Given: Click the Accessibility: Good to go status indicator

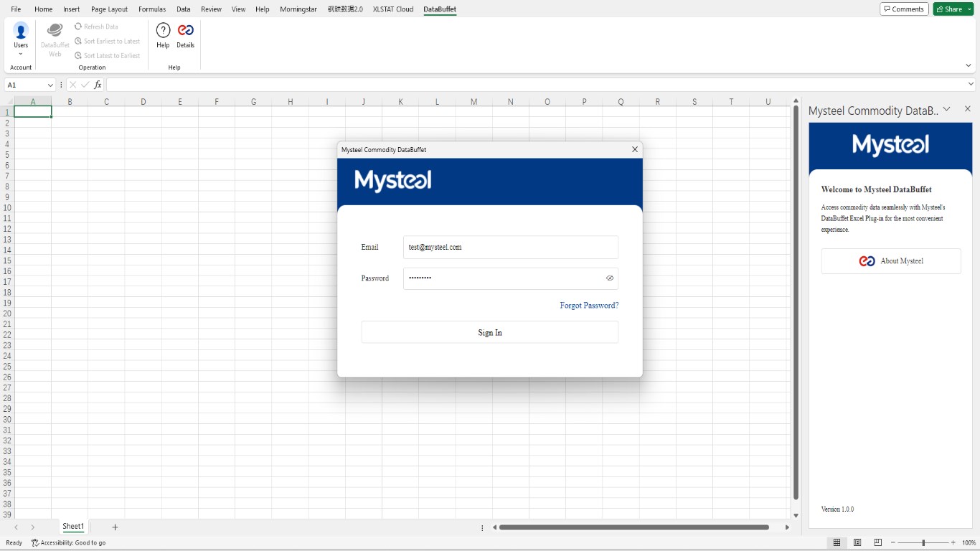Looking at the screenshot, I should pos(68,543).
